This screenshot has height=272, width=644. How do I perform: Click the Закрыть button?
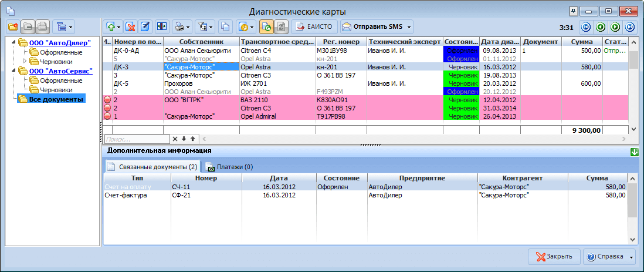point(554,257)
